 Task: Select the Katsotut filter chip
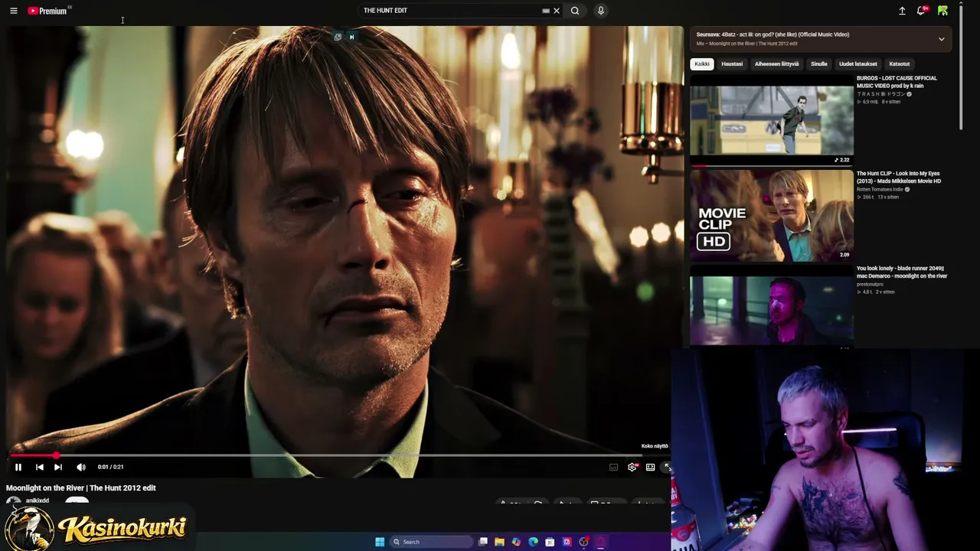900,64
